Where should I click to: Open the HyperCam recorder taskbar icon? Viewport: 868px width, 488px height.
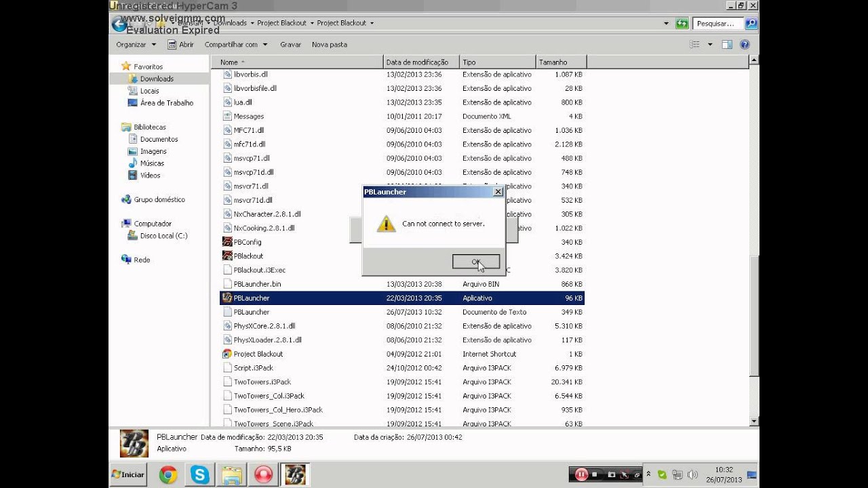[x=263, y=474]
